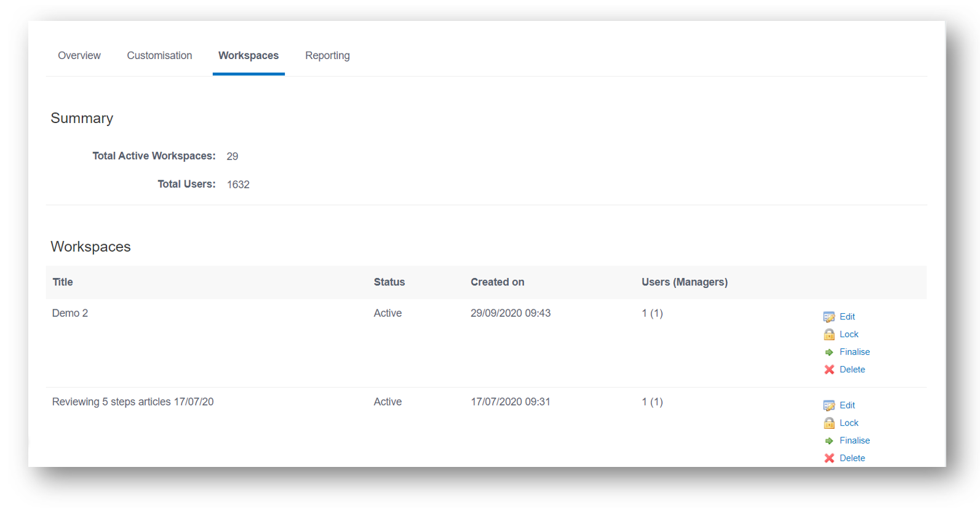Select the Workspaces tab
This screenshot has height=510, width=980.
pyautogui.click(x=249, y=55)
